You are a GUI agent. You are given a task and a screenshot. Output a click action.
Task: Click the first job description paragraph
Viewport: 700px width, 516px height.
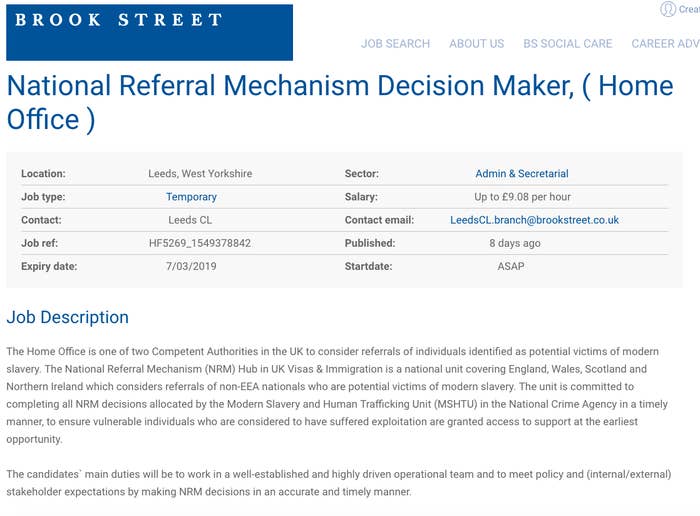click(337, 395)
